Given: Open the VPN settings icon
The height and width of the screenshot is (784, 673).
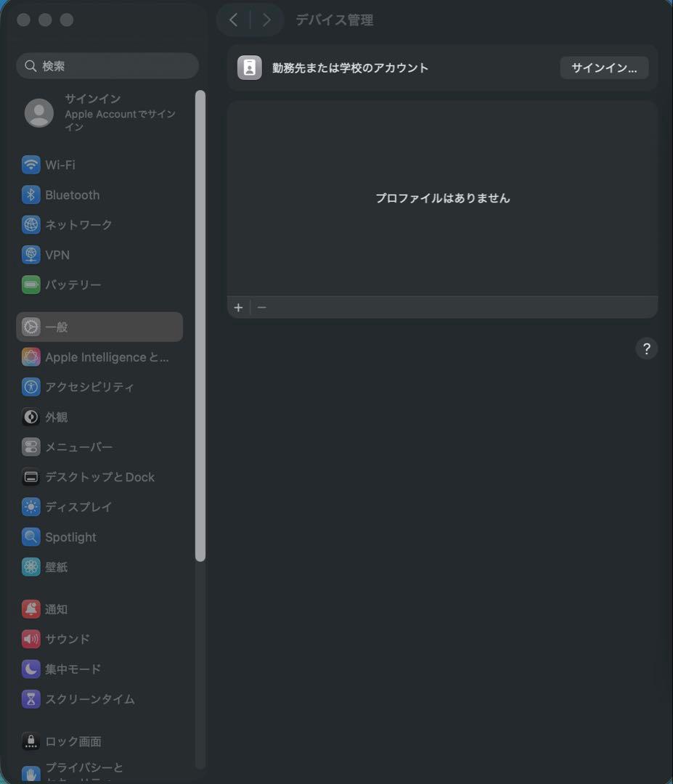Looking at the screenshot, I should point(30,255).
